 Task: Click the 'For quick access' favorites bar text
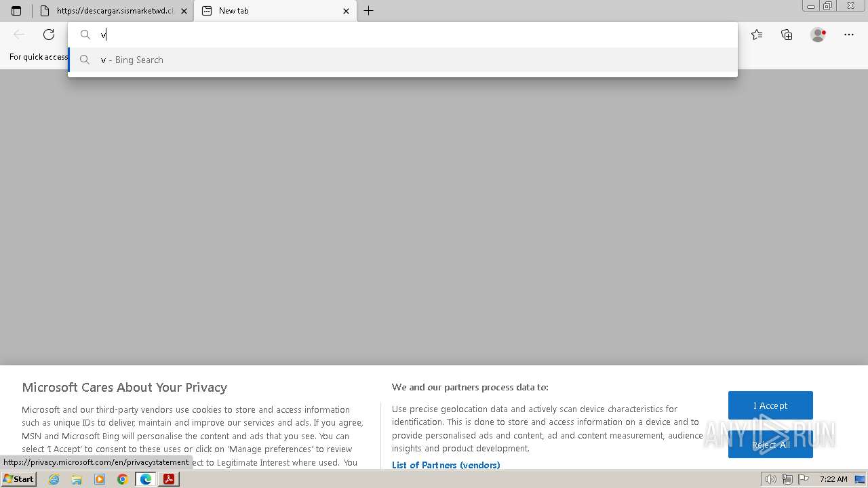(x=39, y=57)
